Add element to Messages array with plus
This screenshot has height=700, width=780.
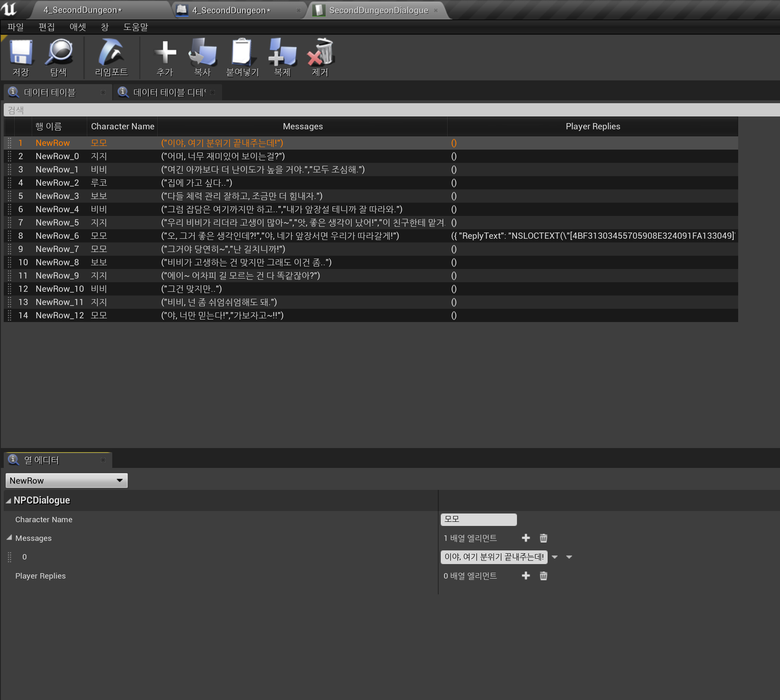click(x=526, y=538)
